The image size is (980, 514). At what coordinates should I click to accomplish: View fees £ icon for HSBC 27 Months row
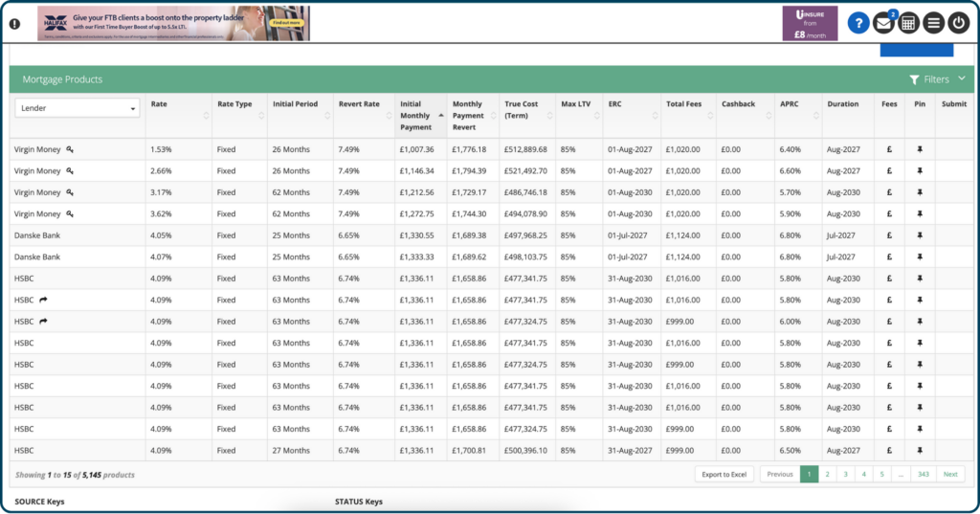[x=889, y=450]
